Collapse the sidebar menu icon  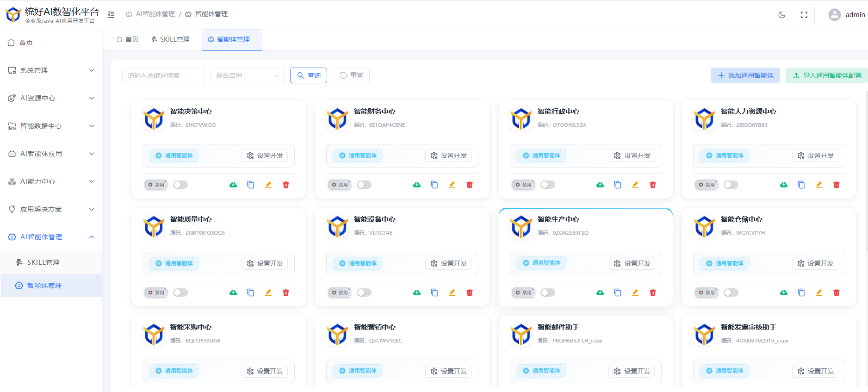[111, 15]
